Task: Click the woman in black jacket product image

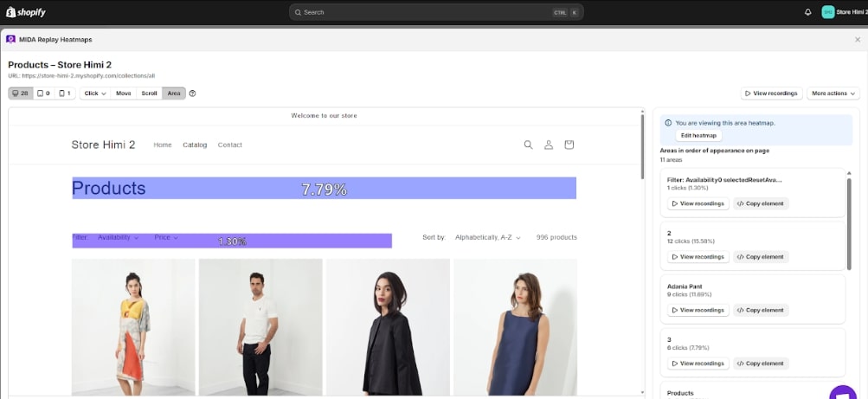Action: 388,327
